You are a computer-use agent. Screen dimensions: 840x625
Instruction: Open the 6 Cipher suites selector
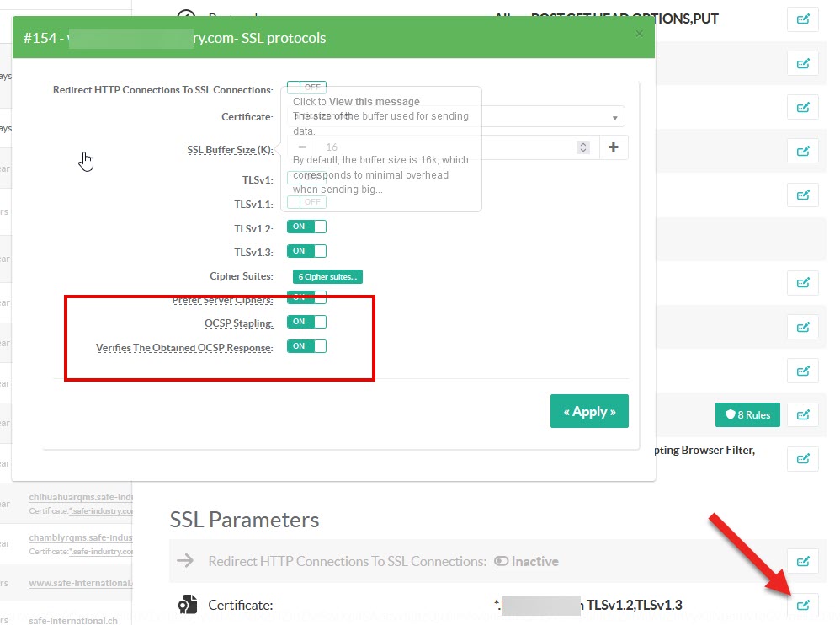pos(327,276)
